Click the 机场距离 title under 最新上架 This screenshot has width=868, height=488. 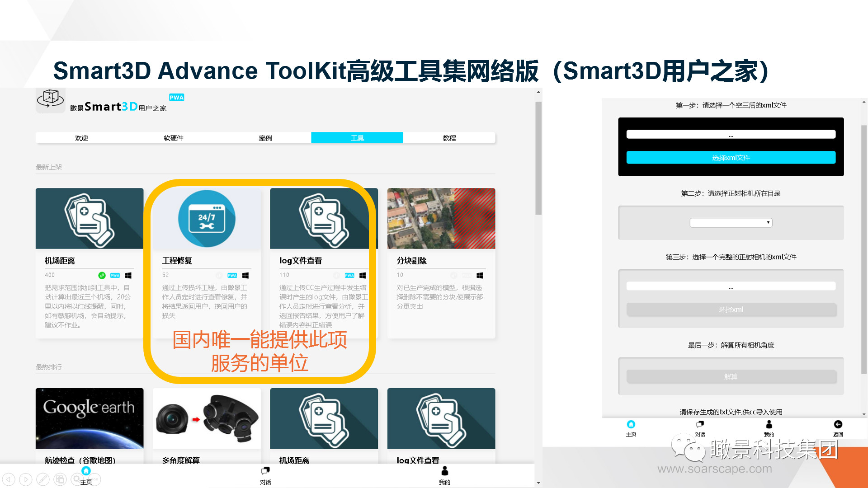[x=60, y=261]
